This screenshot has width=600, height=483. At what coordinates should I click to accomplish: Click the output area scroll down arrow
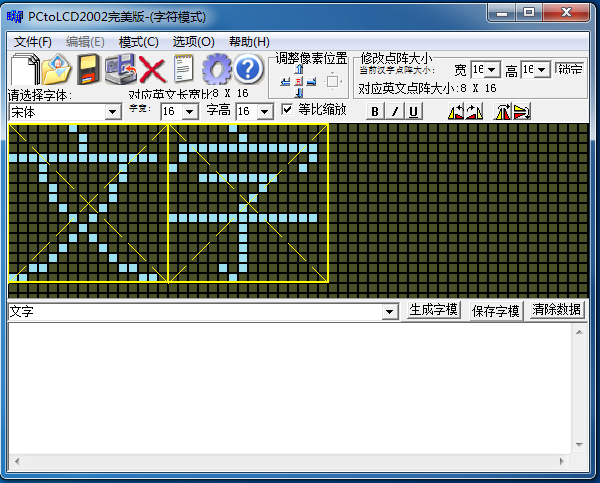(579, 445)
